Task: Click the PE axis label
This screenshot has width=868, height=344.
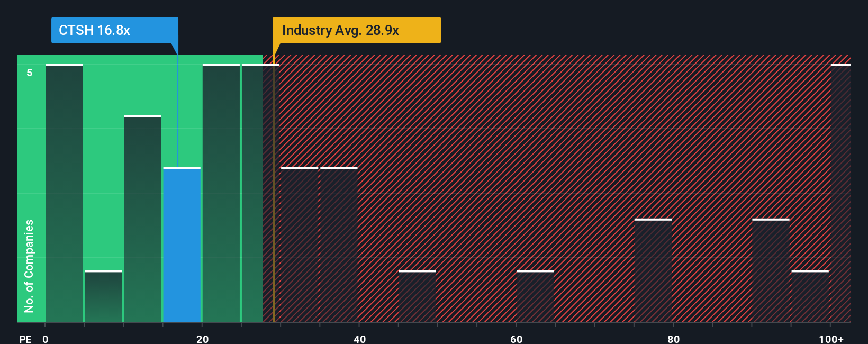Action: 25,339
